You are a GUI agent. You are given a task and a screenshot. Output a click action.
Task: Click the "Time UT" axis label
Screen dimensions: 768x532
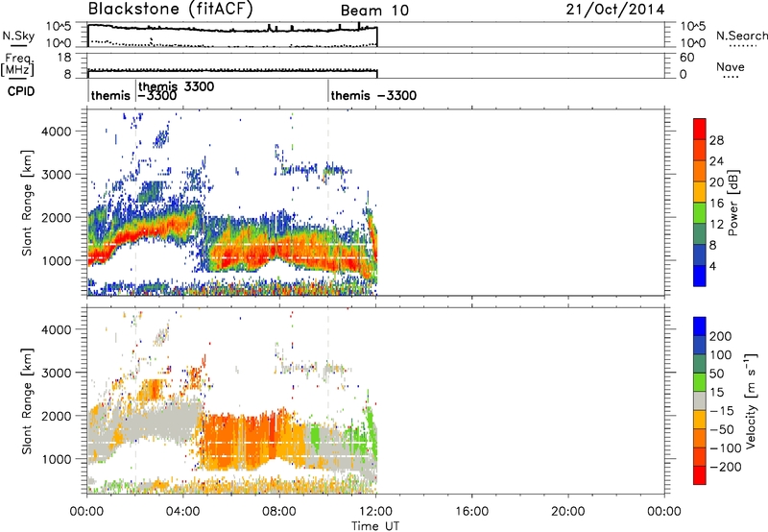tap(375, 525)
